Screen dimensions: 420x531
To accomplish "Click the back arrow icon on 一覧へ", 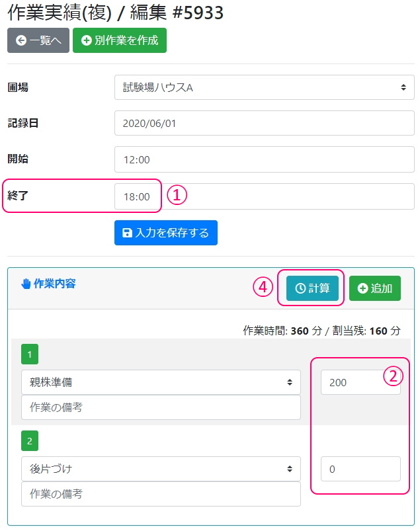I will click(21, 40).
